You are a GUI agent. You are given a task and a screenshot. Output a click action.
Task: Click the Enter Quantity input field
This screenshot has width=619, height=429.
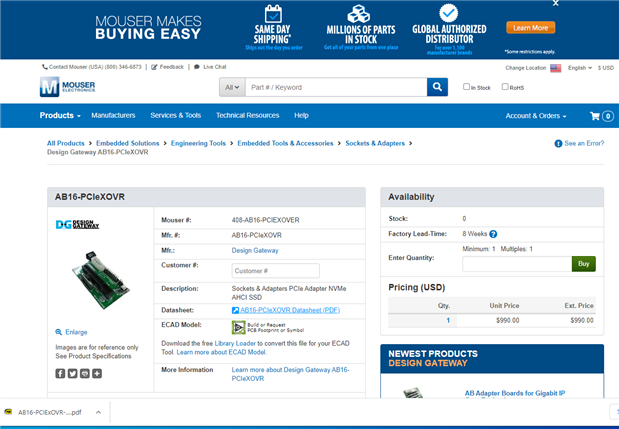coord(517,264)
